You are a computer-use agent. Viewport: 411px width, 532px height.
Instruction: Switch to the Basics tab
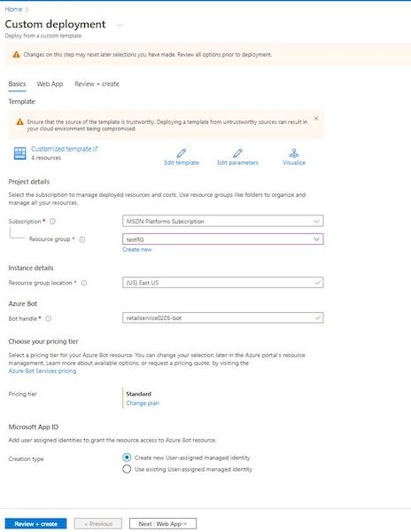(17, 84)
